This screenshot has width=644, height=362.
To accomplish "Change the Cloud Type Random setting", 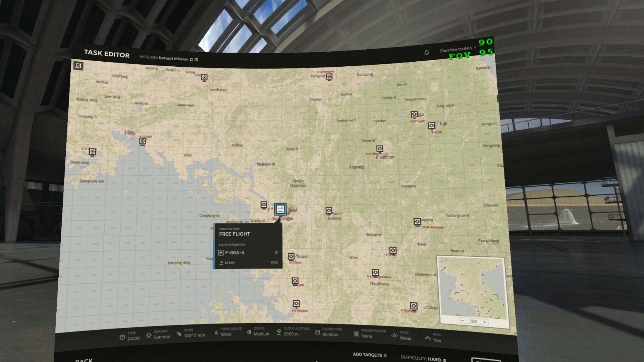I will (329, 332).
